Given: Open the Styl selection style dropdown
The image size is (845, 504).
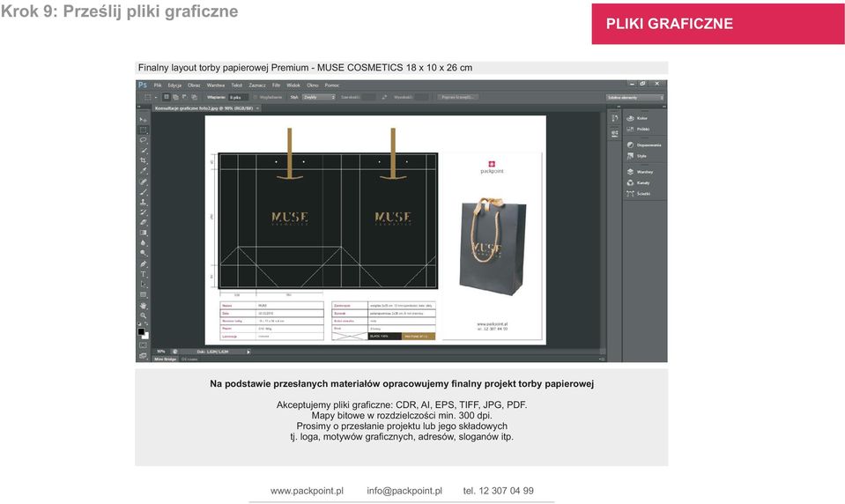Looking at the screenshot, I should click(318, 97).
